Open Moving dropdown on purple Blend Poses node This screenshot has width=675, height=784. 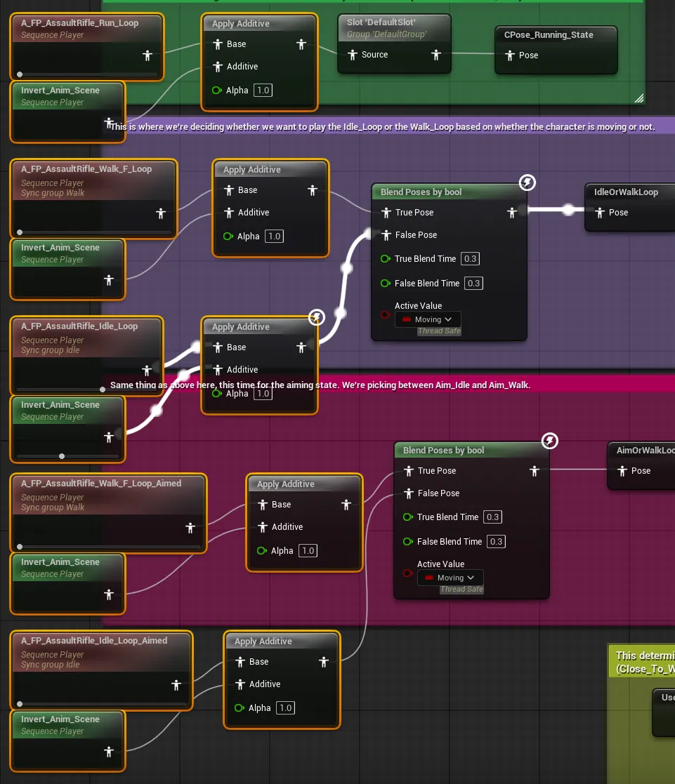coord(428,319)
